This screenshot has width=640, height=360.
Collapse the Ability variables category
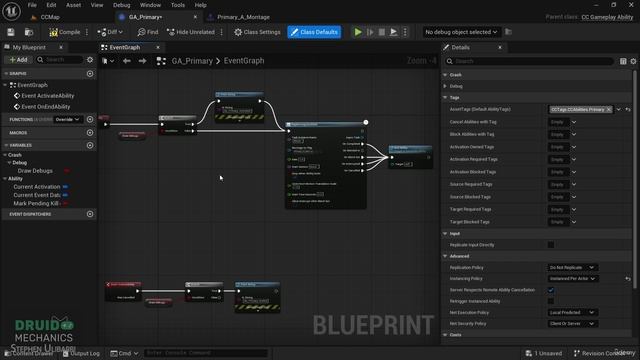coord(5,179)
